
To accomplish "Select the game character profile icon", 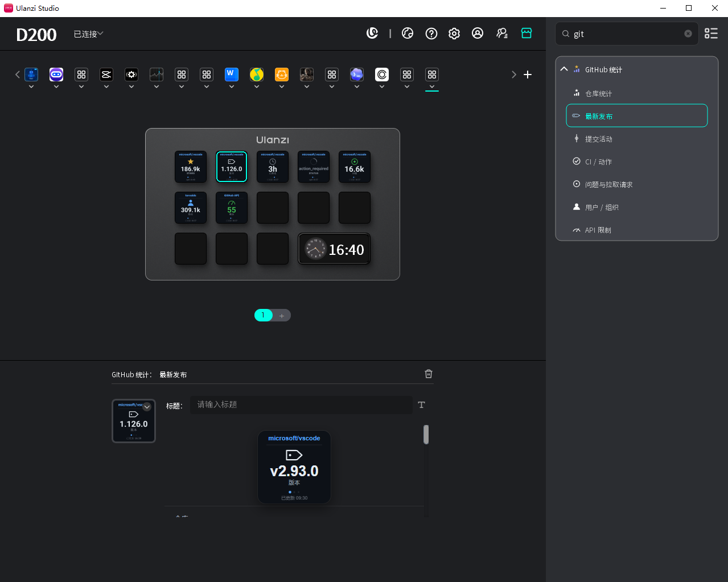I will (307, 75).
